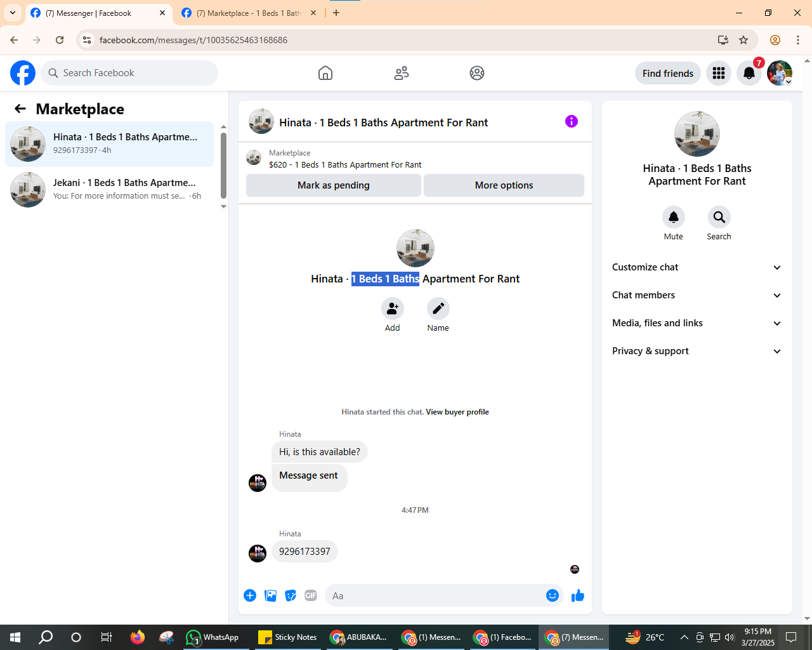Open Cortana circle on the taskbar

pos(76,637)
